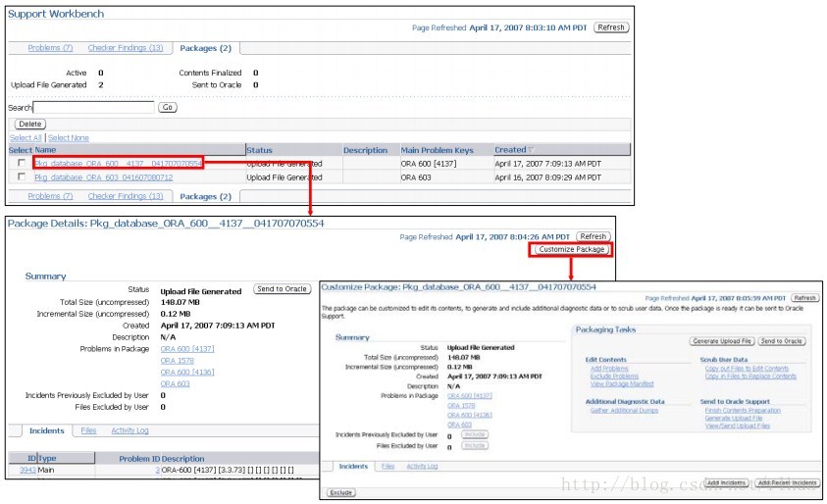Tick checkbox for package ORA_603 row
Image resolution: width=827 pixels, height=504 pixels.
coord(22,177)
